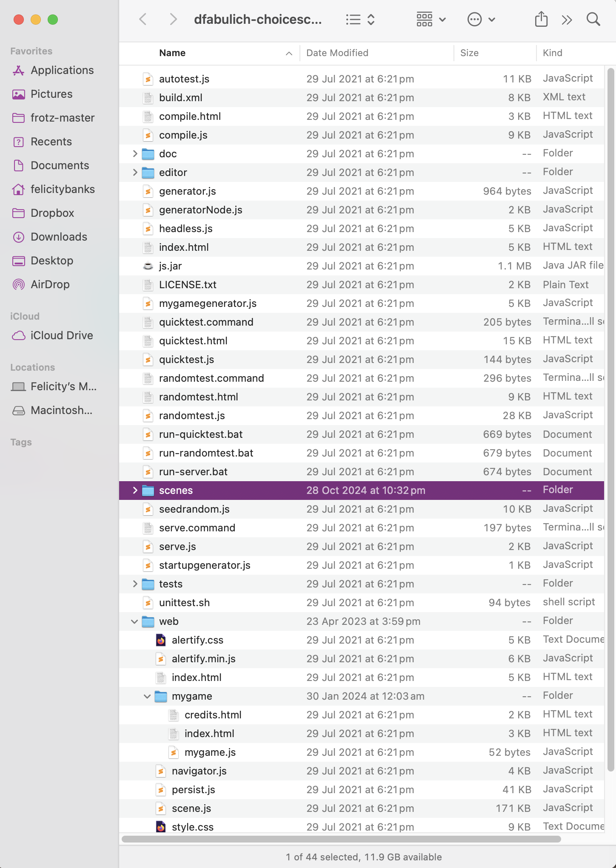Sort by Date Modified column
This screenshot has width=616, height=868.
tap(337, 53)
